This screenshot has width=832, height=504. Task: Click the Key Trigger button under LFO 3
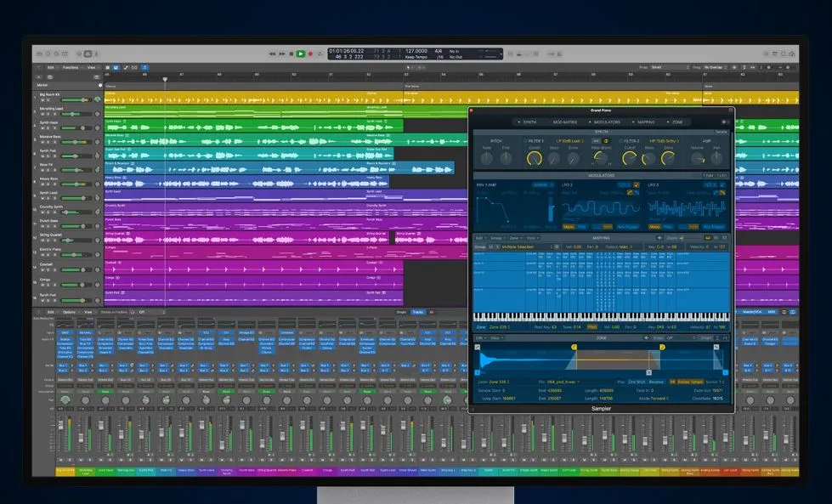click(x=713, y=227)
